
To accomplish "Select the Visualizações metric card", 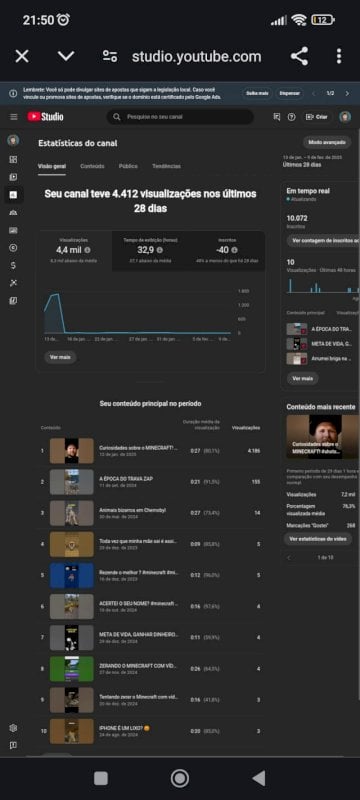I will [74, 251].
